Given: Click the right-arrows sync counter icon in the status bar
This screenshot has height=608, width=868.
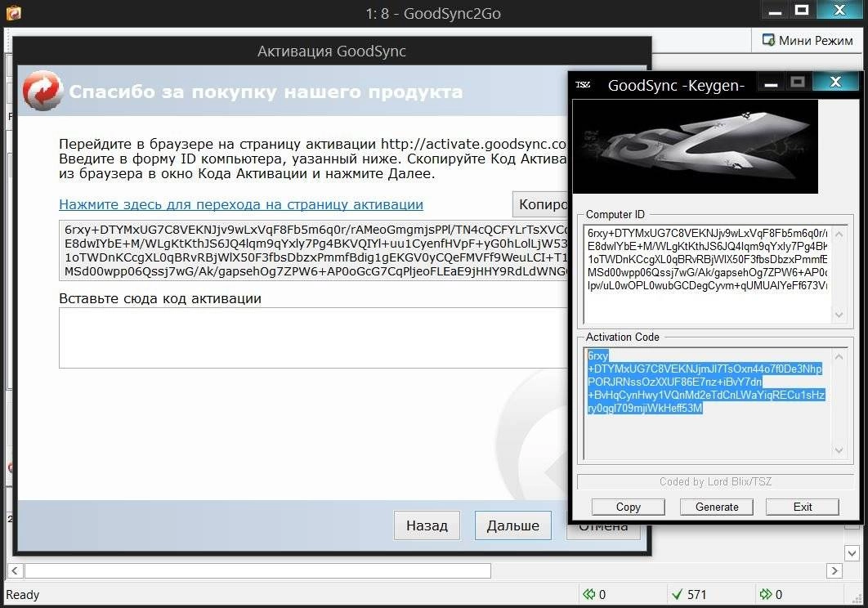Looking at the screenshot, I should point(766,594).
